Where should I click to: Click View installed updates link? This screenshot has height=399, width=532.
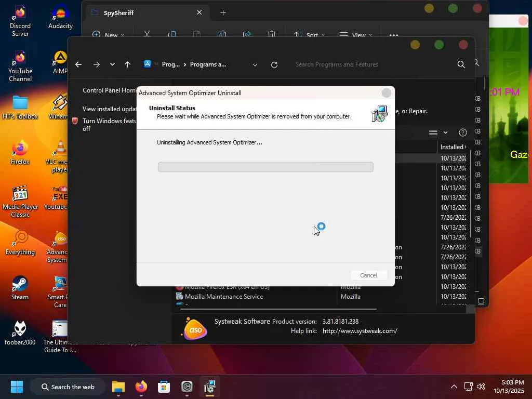coord(109,109)
